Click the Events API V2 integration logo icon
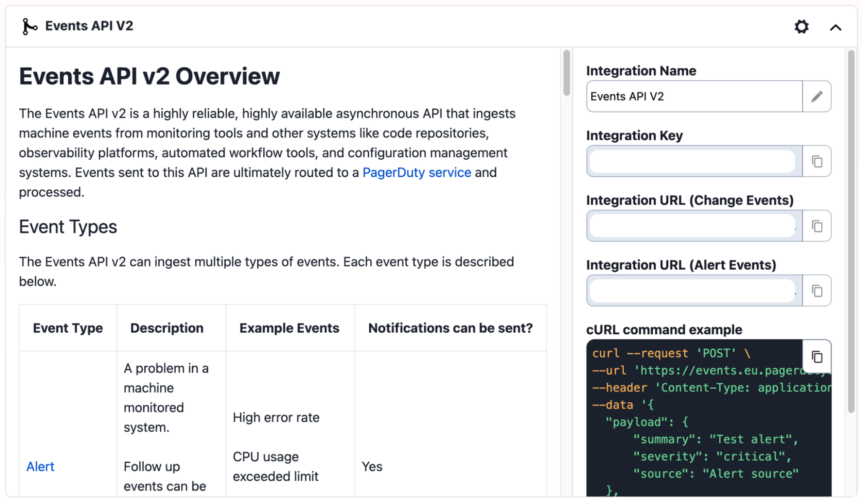This screenshot has height=504, width=862. point(29,26)
